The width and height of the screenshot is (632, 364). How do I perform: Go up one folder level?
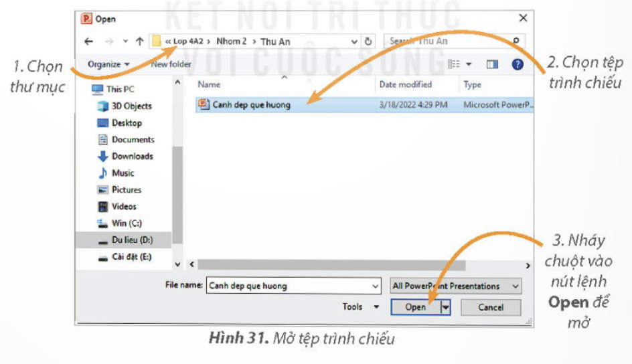pyautogui.click(x=139, y=41)
